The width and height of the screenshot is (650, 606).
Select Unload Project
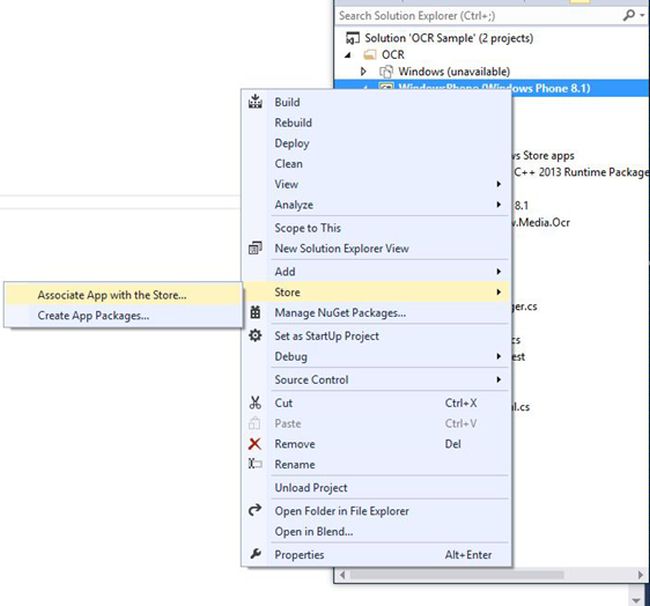[377, 487]
